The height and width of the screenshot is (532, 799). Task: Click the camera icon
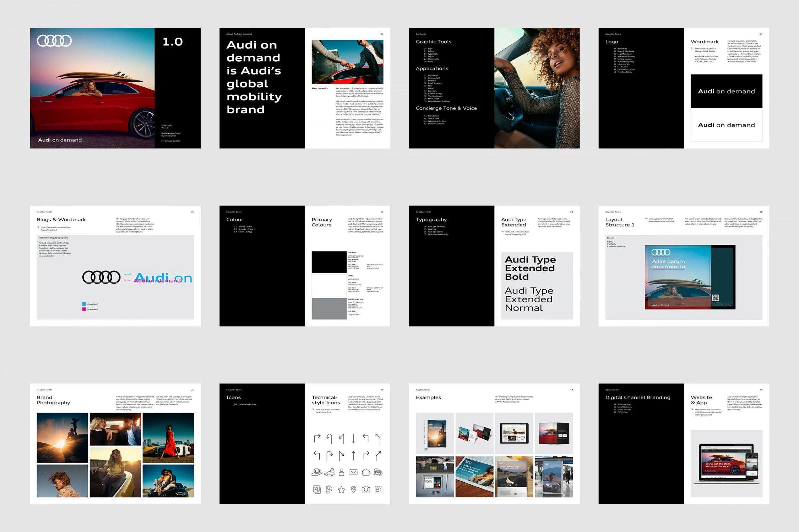[366, 490]
